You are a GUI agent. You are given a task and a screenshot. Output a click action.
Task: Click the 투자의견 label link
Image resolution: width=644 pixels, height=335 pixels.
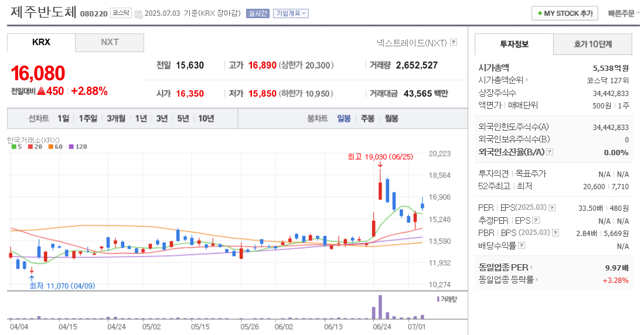click(493, 174)
